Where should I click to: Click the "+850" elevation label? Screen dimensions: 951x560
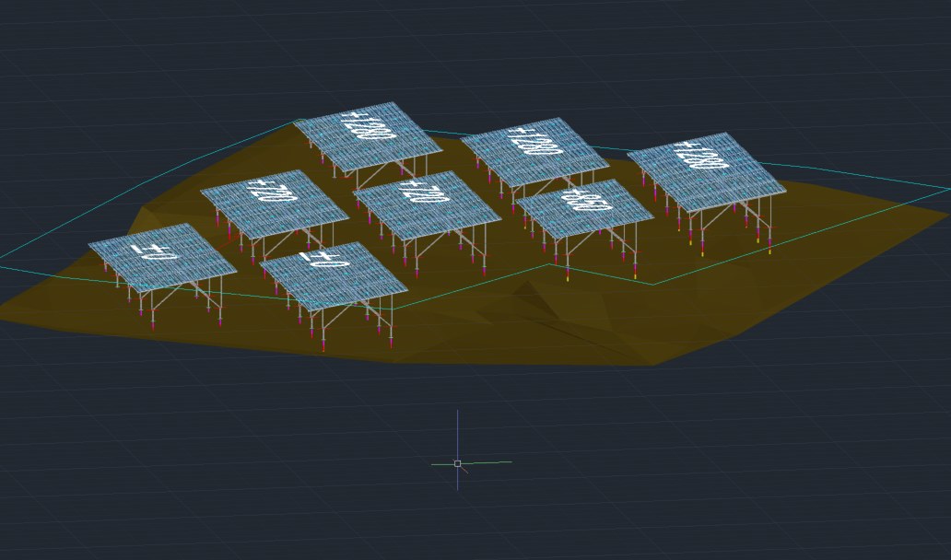pyautogui.click(x=586, y=200)
